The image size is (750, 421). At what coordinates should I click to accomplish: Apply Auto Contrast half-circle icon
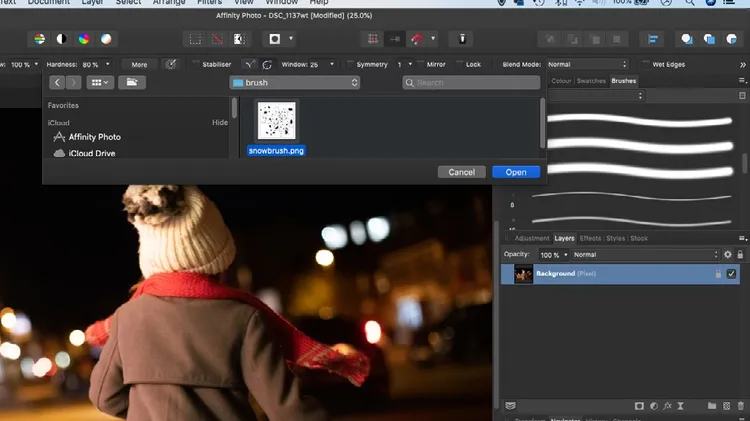point(62,39)
